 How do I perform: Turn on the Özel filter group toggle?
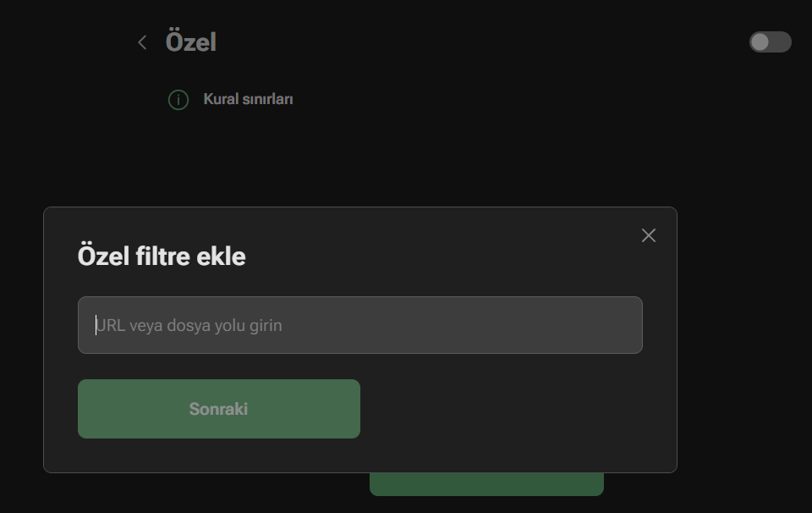[770, 42]
